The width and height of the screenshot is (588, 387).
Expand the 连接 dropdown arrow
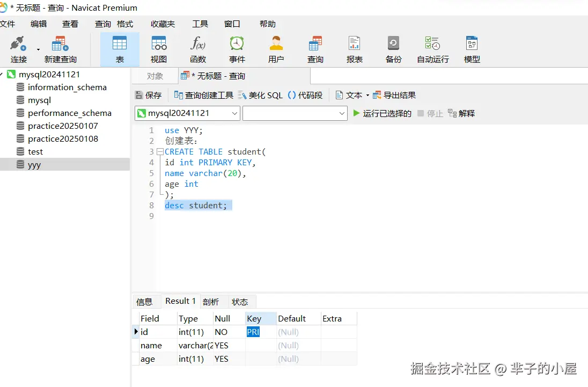38,49
